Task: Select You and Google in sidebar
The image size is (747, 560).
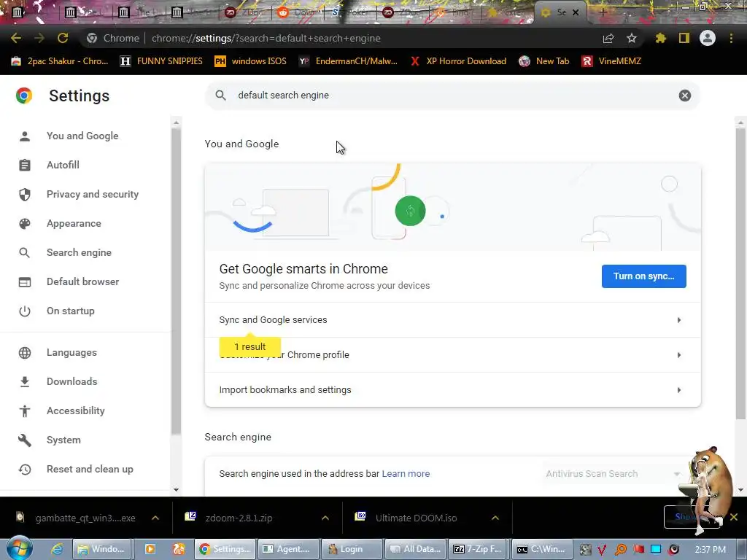Action: (82, 136)
